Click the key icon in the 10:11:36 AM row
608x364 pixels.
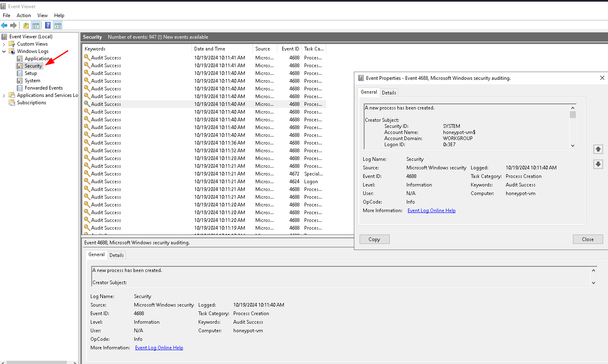87,143
